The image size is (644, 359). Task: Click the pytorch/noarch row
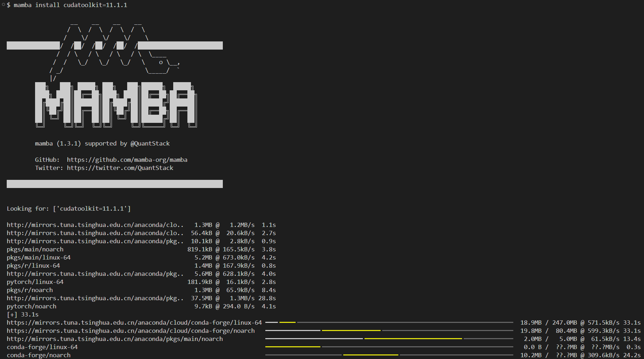pos(141,306)
